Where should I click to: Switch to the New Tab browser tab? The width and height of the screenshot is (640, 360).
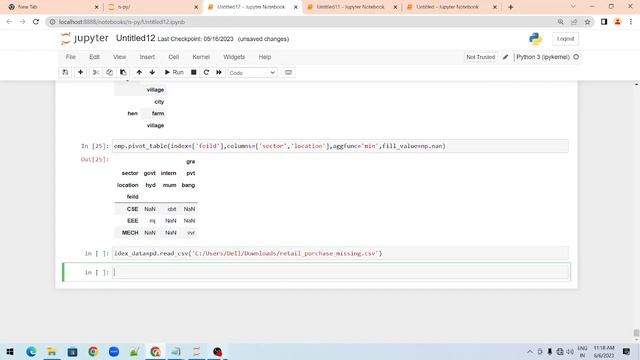(51, 7)
